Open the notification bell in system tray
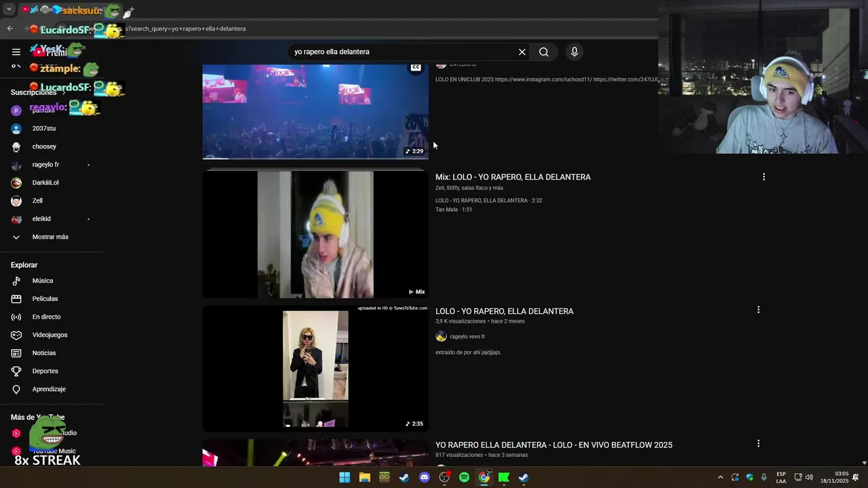 [x=856, y=477]
